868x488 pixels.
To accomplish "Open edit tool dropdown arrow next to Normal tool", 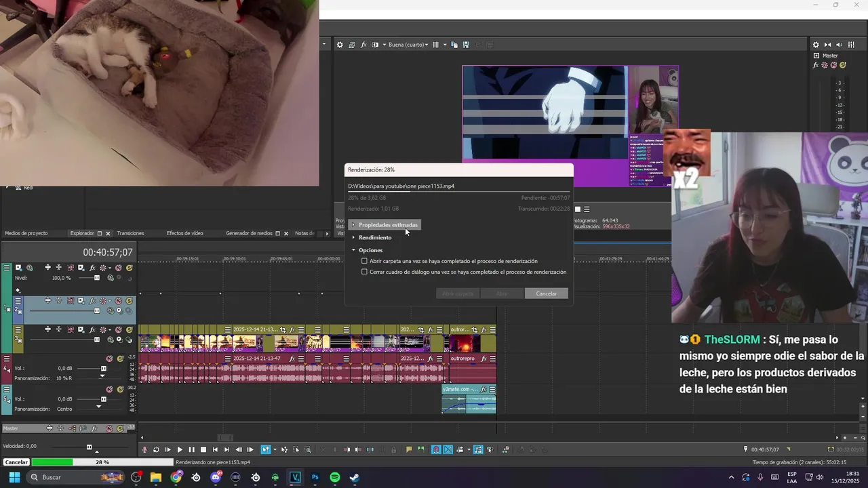I will coord(275,449).
